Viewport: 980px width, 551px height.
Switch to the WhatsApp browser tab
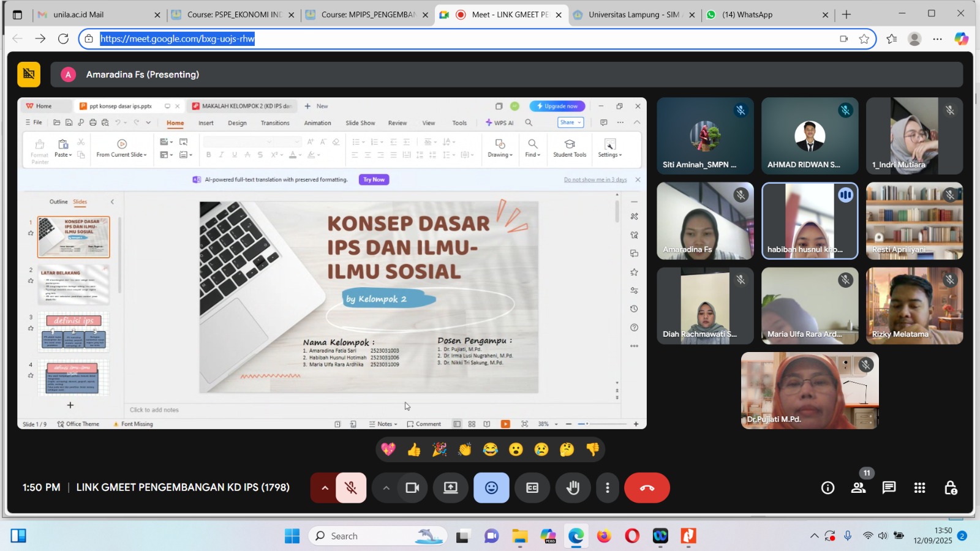tap(747, 15)
